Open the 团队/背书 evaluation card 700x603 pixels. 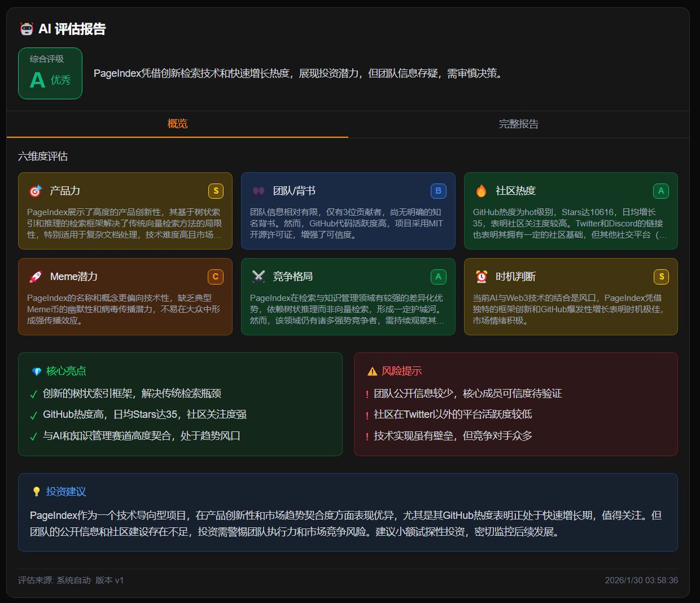coord(348,211)
